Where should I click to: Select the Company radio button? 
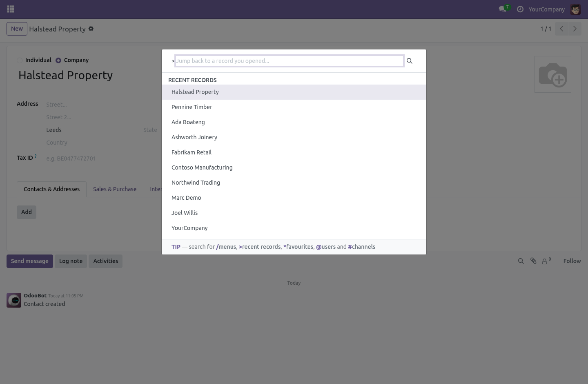click(x=58, y=60)
